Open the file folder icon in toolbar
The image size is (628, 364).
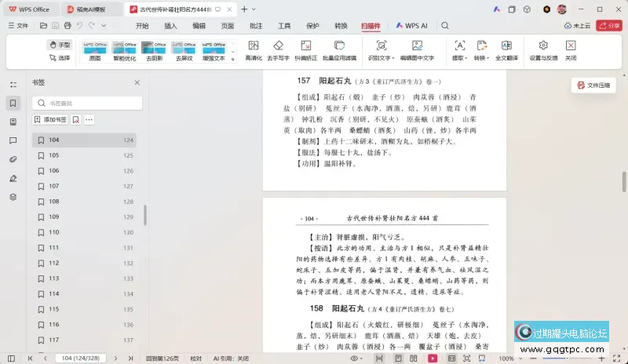pyautogui.click(x=43, y=26)
